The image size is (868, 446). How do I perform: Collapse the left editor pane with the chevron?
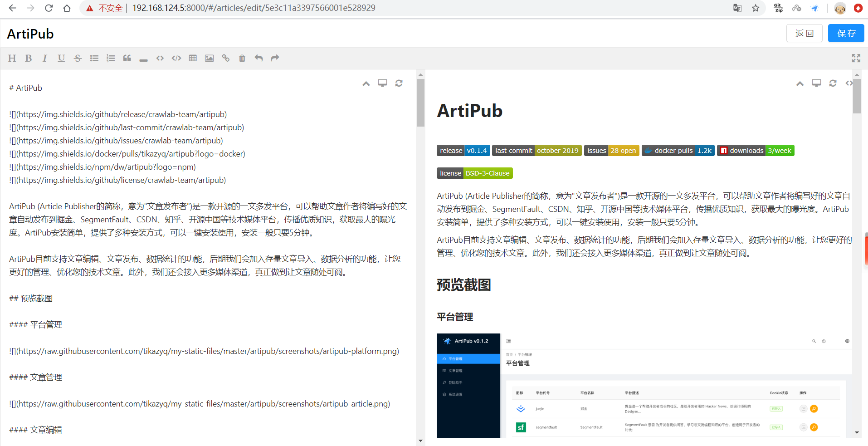(366, 83)
